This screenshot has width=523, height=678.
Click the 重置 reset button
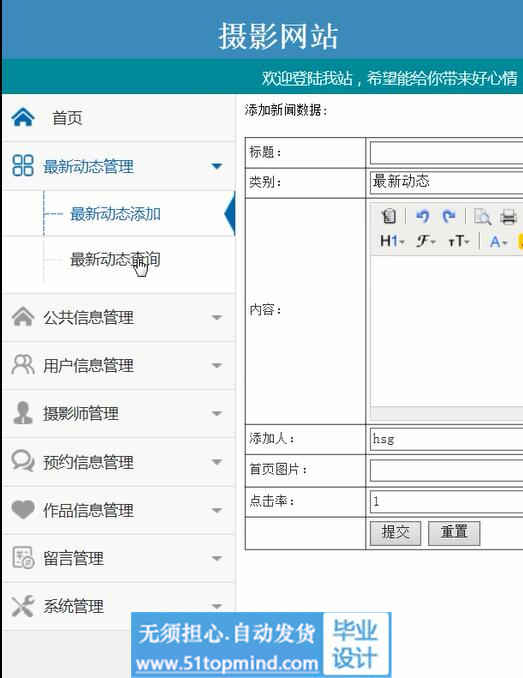[x=454, y=533]
